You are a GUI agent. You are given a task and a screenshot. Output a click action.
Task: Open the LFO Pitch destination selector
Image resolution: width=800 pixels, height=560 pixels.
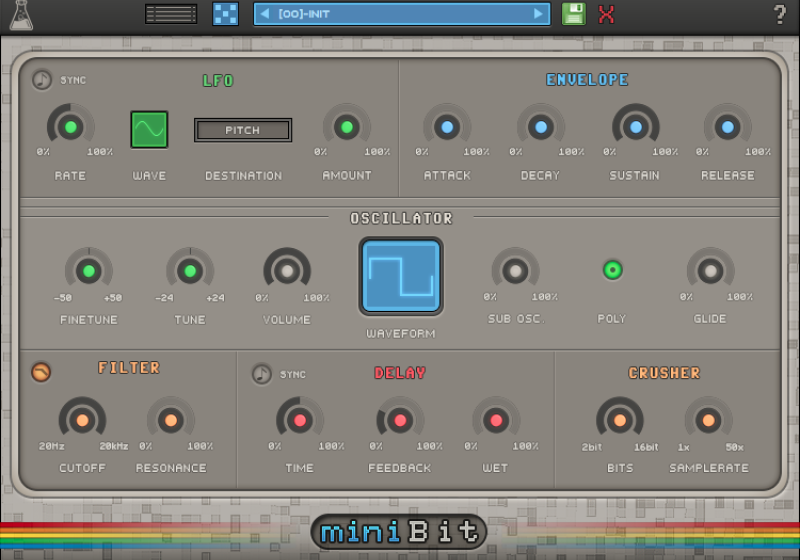(x=243, y=130)
